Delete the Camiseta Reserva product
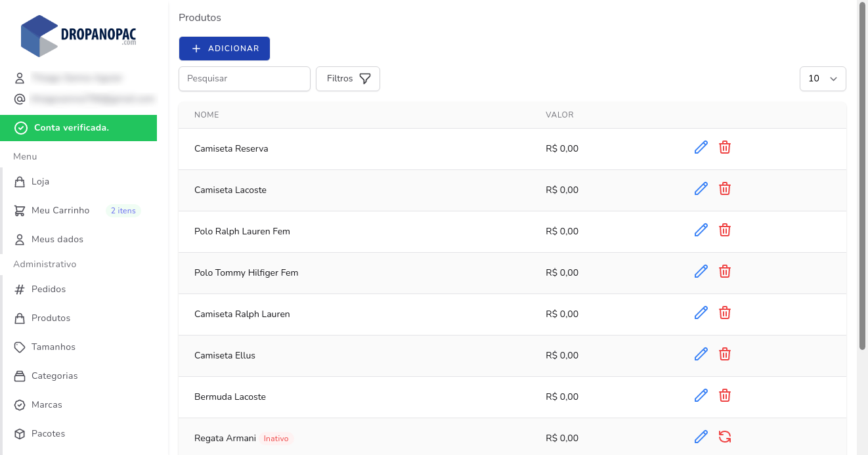 click(x=725, y=147)
